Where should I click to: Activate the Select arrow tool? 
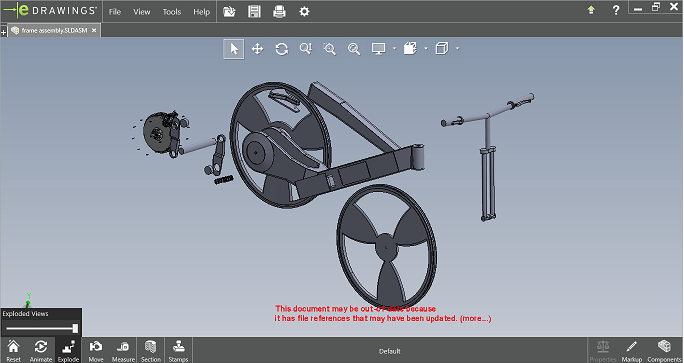pyautogui.click(x=234, y=49)
